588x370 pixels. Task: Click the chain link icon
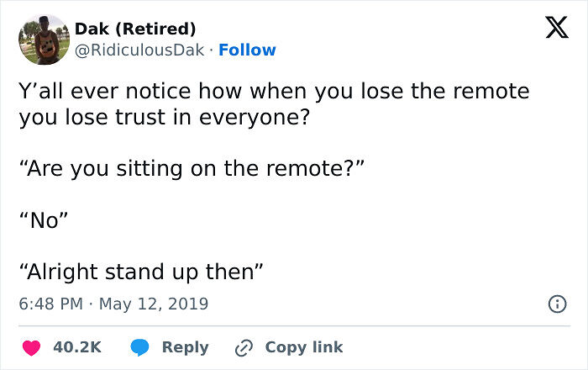[x=246, y=346]
